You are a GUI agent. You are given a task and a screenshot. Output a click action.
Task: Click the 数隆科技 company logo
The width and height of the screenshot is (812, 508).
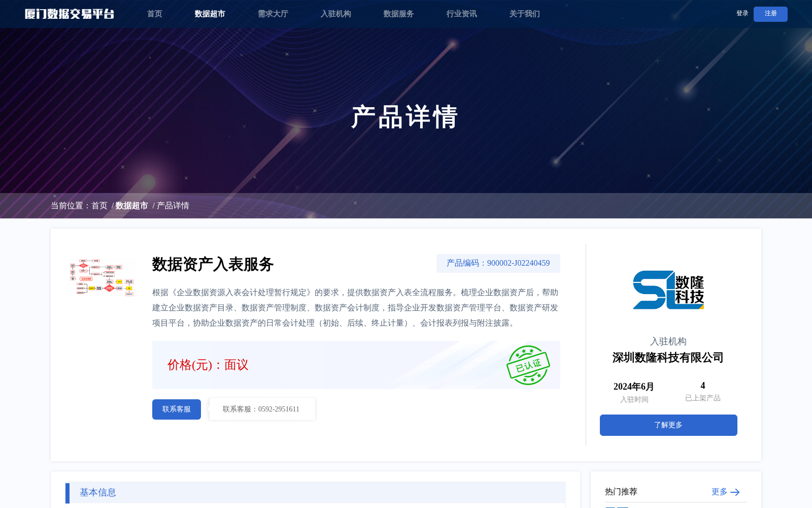pyautogui.click(x=668, y=290)
